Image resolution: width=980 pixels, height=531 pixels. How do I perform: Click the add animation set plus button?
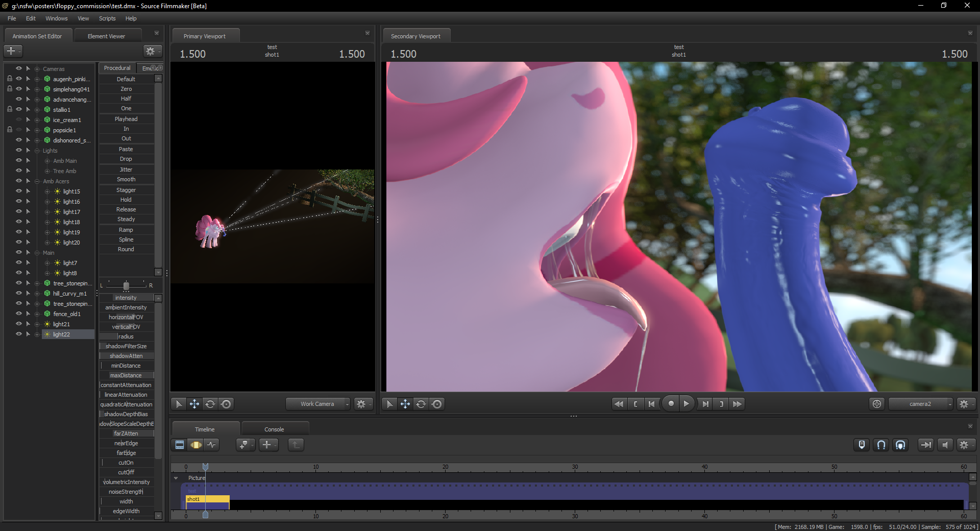[x=13, y=51]
